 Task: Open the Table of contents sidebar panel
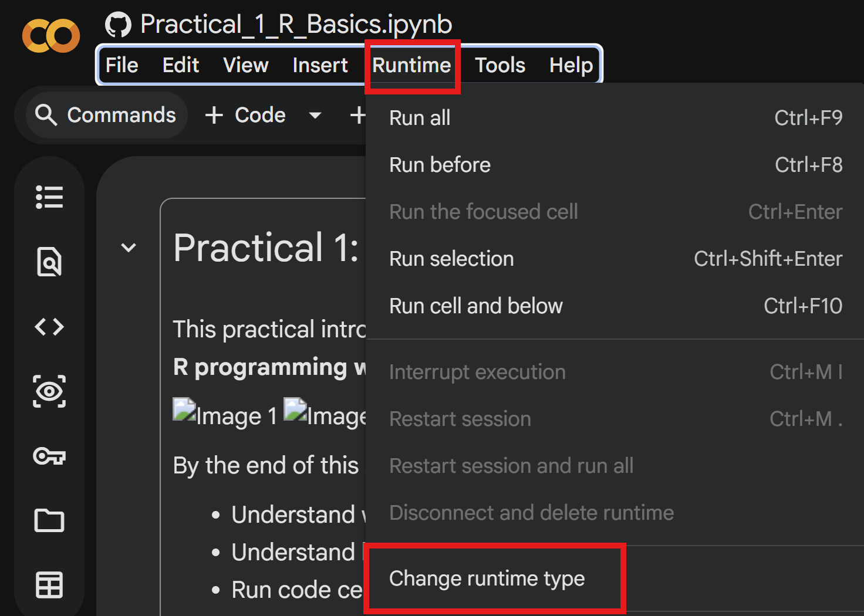click(49, 197)
